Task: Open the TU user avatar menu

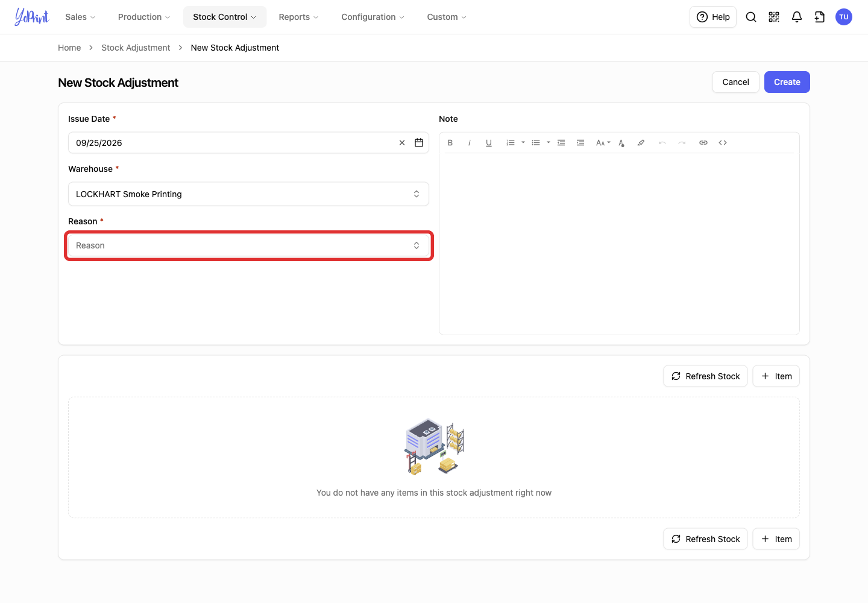Action: click(x=844, y=17)
